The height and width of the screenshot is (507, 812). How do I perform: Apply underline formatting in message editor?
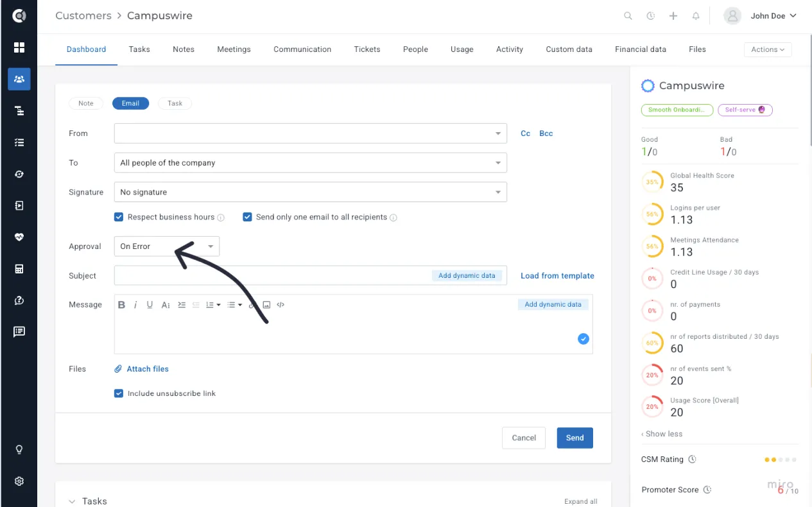pyautogui.click(x=150, y=305)
